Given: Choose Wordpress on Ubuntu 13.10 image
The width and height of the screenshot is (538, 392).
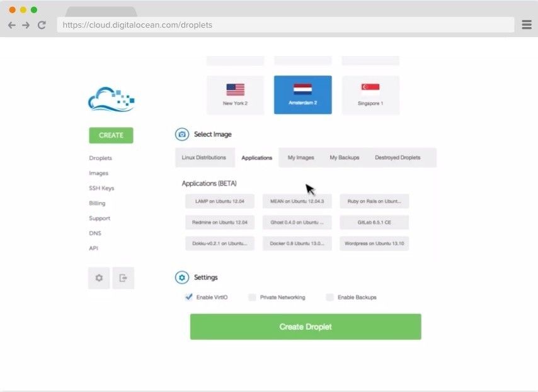Looking at the screenshot, I should tap(374, 244).
